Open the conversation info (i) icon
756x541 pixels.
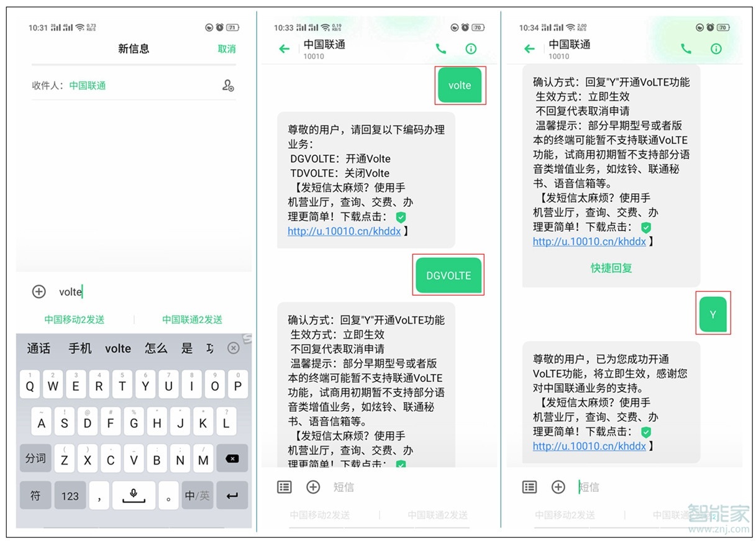click(x=471, y=48)
